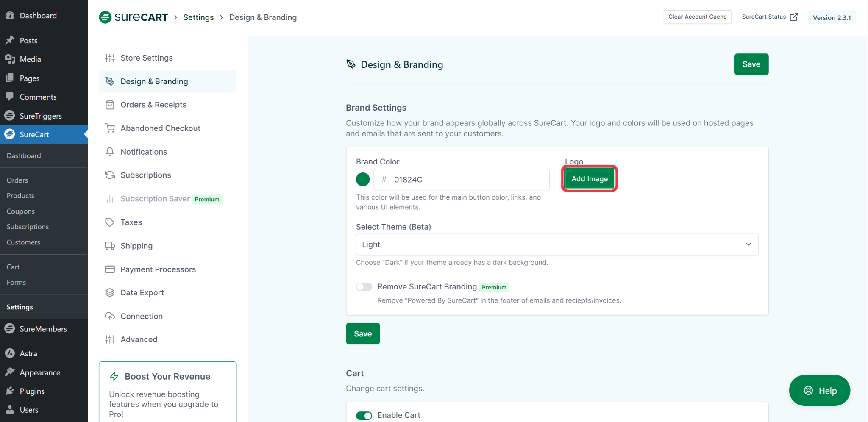Click the top Save button
The width and height of the screenshot is (868, 422).
[751, 64]
